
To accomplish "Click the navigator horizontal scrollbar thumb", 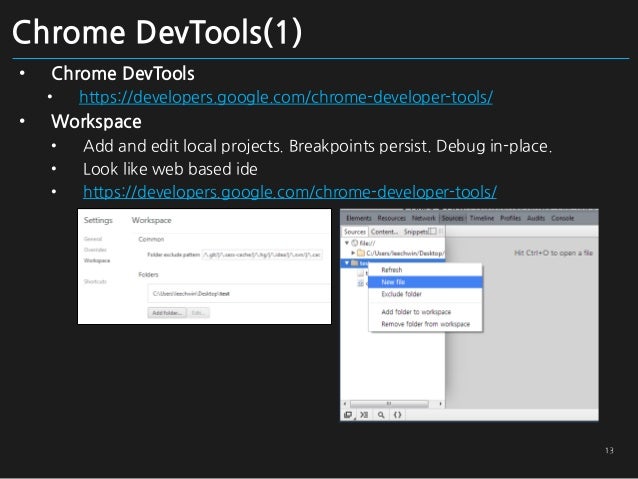I will click(389, 404).
